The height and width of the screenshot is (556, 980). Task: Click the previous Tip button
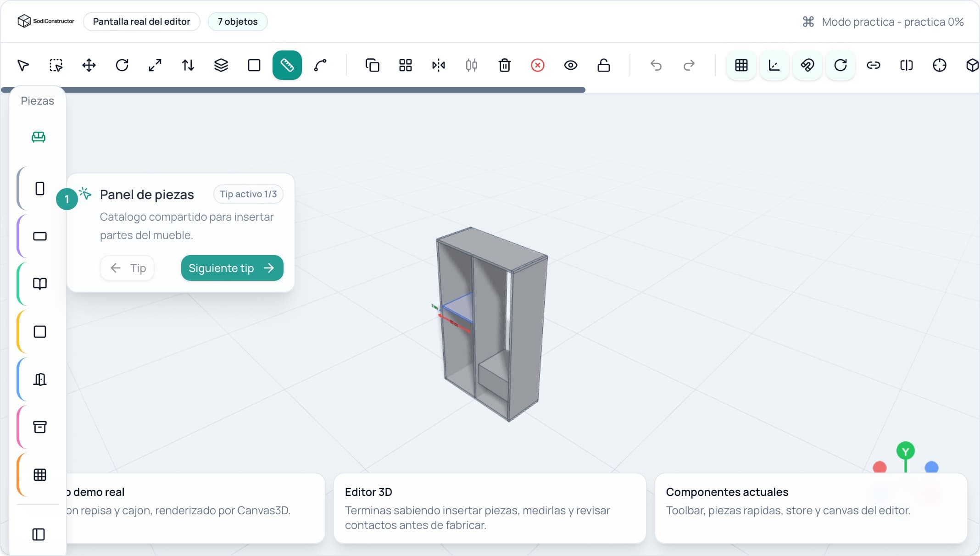click(128, 268)
